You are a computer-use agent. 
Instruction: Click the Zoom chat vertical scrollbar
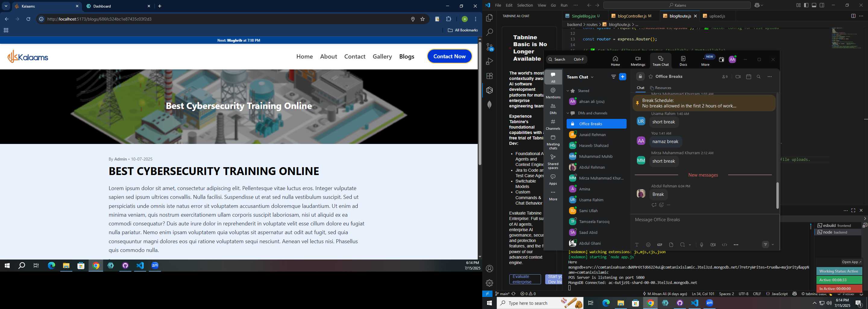777,196
